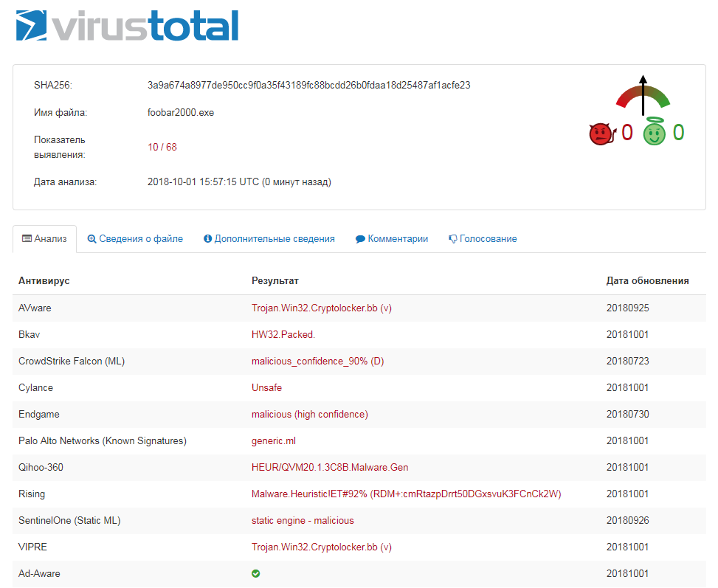
Task: Click the green angel harmless vote icon
Action: pos(655,131)
